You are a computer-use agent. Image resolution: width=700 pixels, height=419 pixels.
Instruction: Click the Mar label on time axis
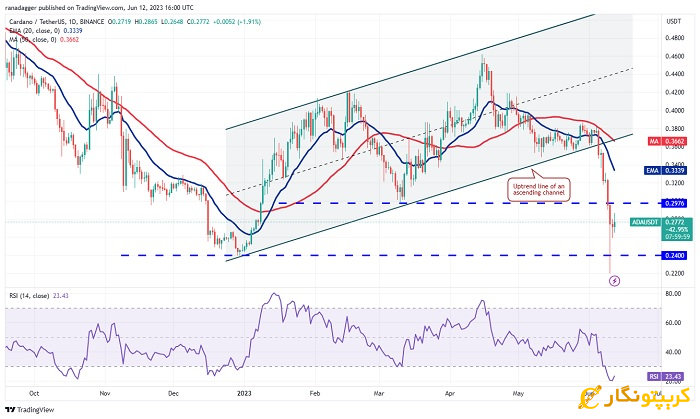(379, 394)
